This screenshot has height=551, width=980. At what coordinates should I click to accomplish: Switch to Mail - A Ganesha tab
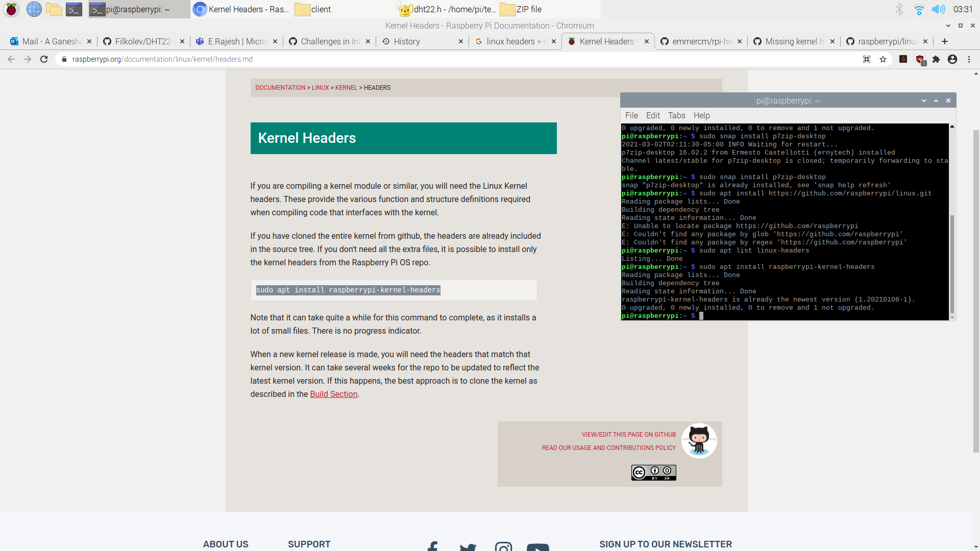tap(50, 41)
